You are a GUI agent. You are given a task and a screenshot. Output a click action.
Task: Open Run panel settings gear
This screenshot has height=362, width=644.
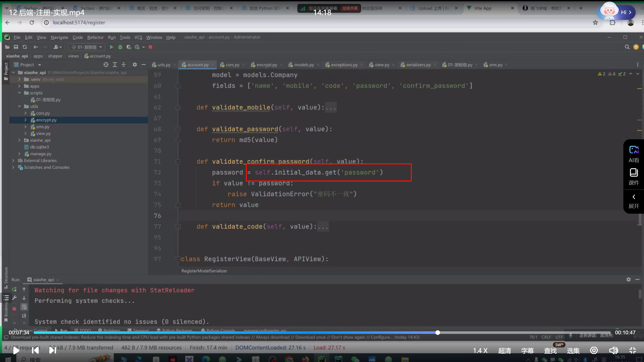pos(628,280)
